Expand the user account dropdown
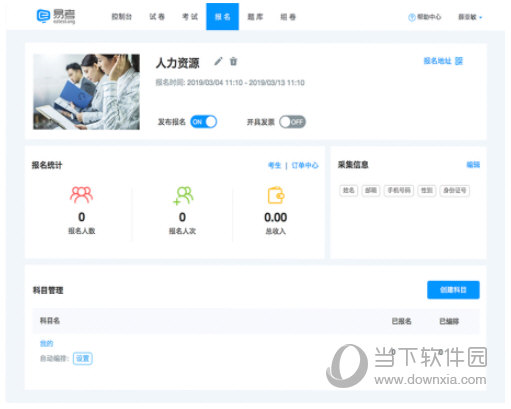The width and height of the screenshot is (511, 409). (470, 17)
